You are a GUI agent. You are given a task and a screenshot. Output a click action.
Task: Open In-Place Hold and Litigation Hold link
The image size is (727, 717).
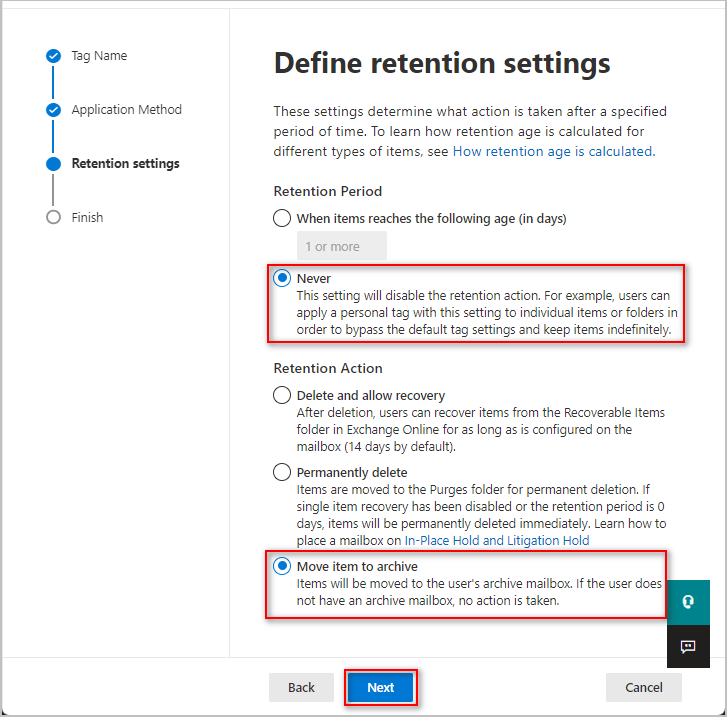(497, 541)
